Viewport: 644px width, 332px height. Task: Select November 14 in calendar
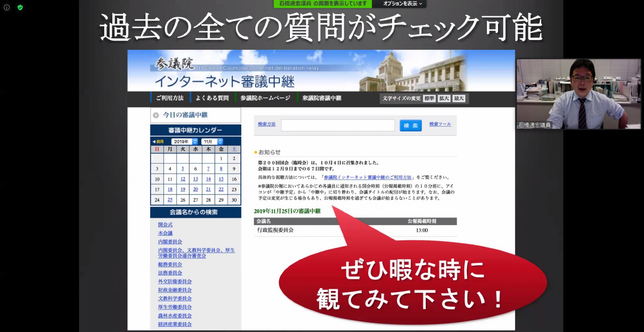(x=208, y=179)
